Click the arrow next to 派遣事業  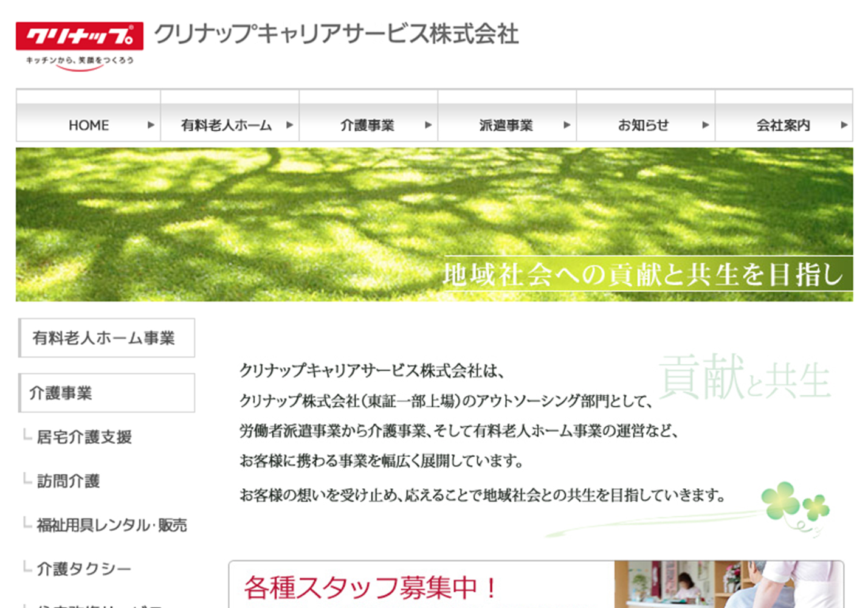[567, 125]
